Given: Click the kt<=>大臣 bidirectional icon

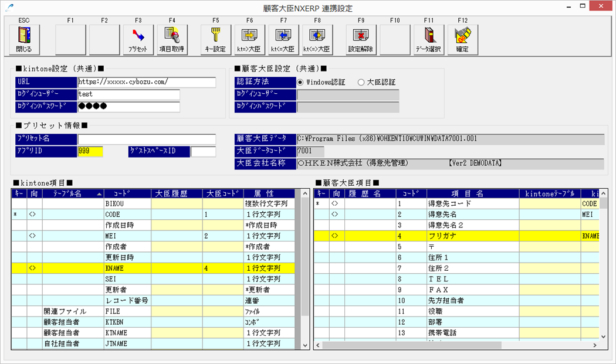Looking at the screenshot, I should pyautogui.click(x=317, y=39).
